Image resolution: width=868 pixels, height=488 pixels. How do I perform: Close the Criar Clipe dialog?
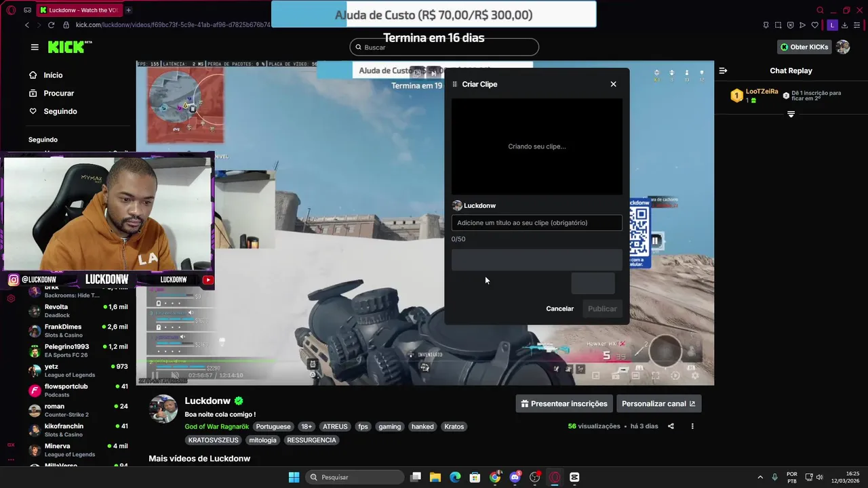click(613, 84)
